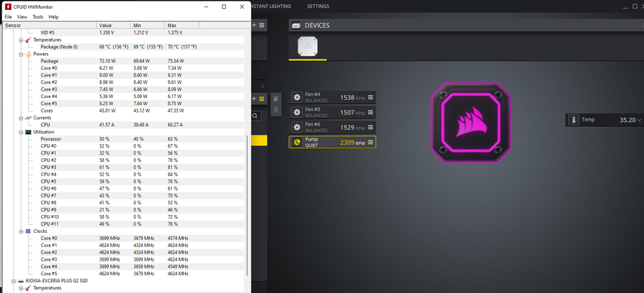
Task: Open the Fan #4 options menu icon
Action: (371, 97)
